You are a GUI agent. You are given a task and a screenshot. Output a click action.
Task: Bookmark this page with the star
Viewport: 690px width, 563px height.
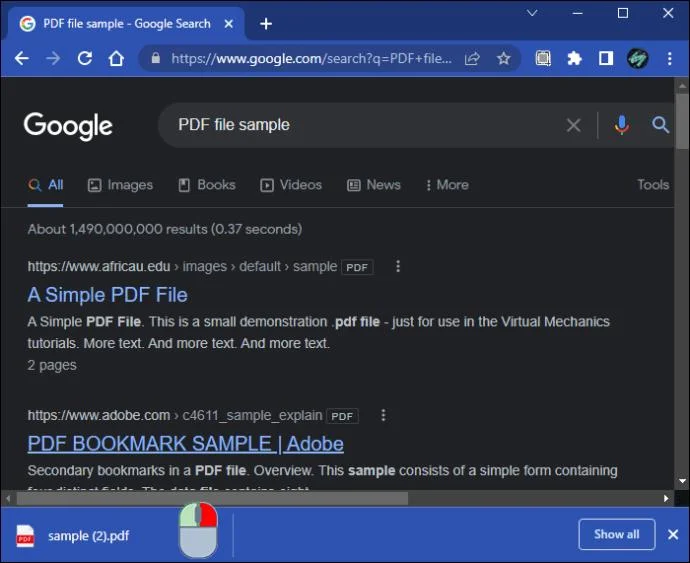click(503, 58)
